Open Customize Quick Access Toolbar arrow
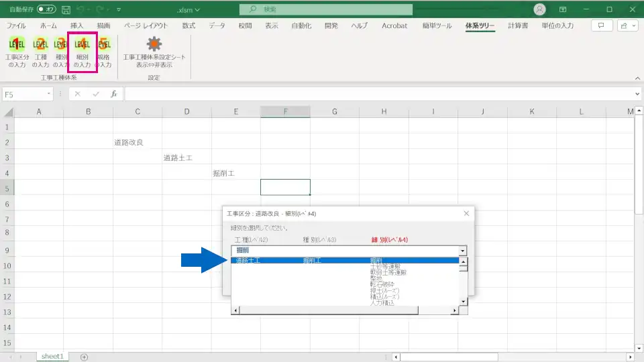 coord(119,9)
